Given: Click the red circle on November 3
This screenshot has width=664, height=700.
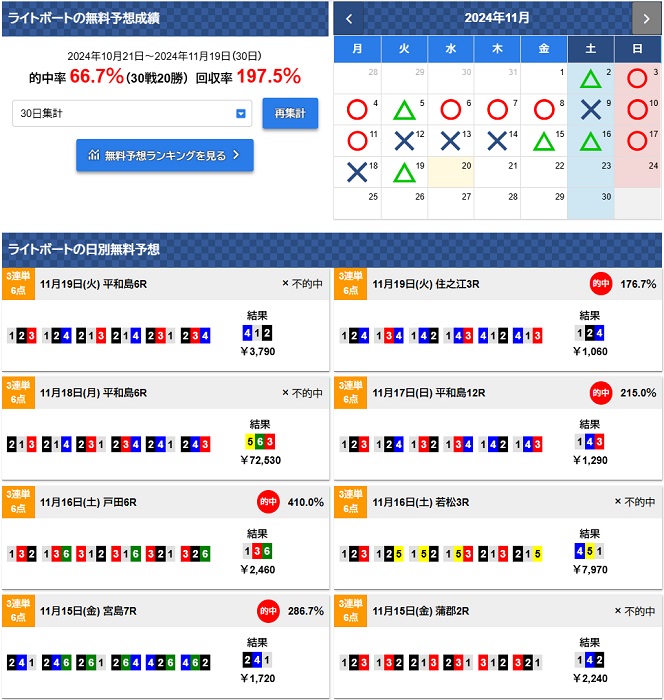Looking at the screenshot, I should [x=637, y=79].
